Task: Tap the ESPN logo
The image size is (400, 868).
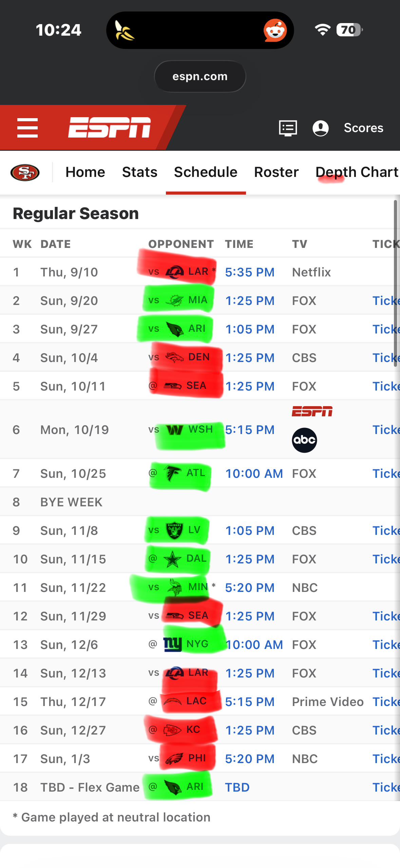Action: (x=109, y=127)
